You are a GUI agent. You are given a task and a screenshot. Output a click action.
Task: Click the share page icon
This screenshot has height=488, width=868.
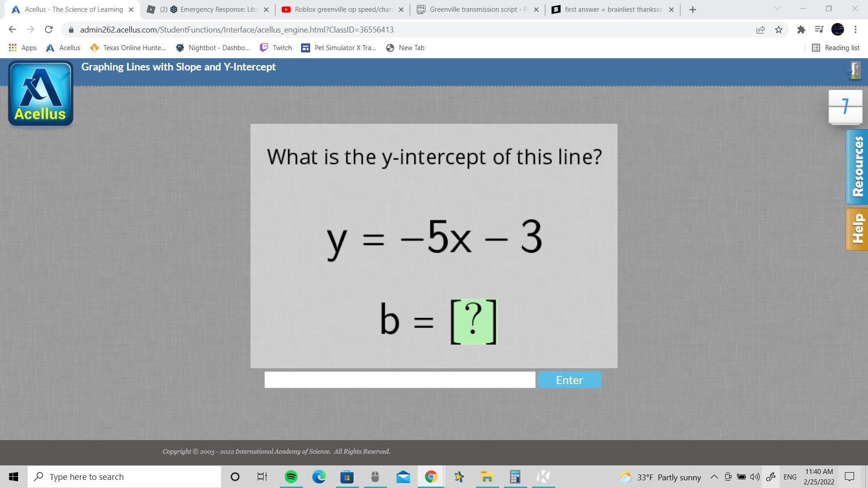[x=760, y=30]
